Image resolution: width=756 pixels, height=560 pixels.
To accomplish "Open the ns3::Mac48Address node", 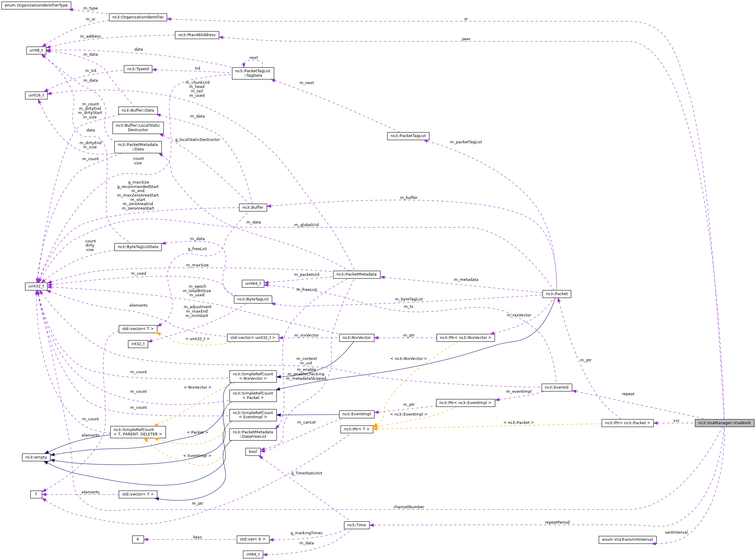I will [x=197, y=35].
